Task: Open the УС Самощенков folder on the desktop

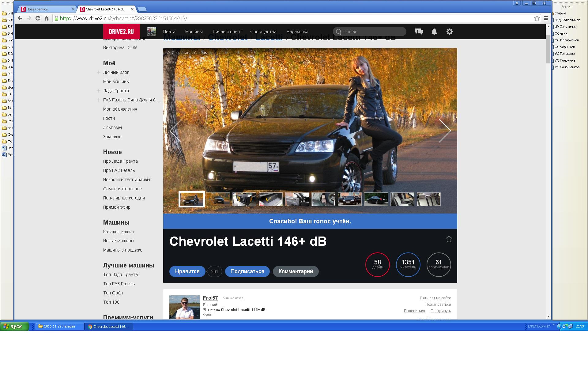Action: [x=567, y=67]
